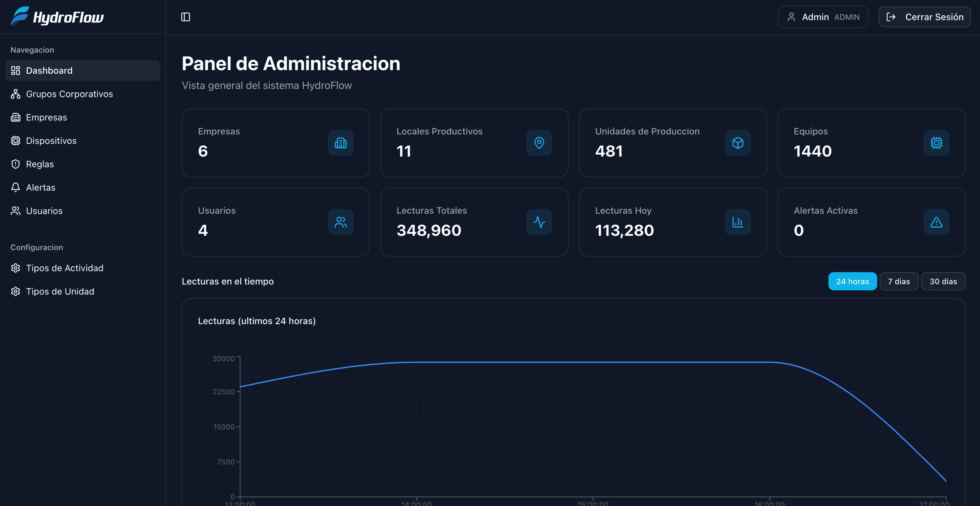Image resolution: width=980 pixels, height=506 pixels.
Task: Click the HydroFlow logo
Action: coord(57,17)
